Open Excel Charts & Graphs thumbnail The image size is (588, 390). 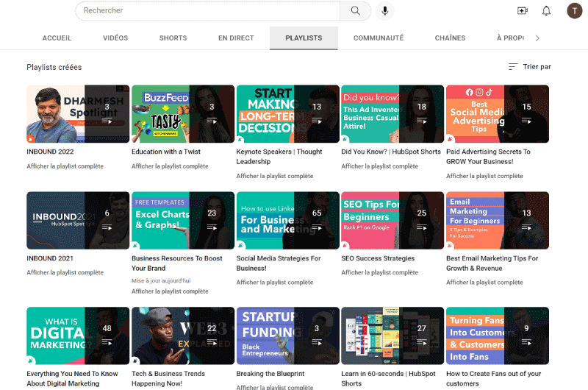coord(183,221)
